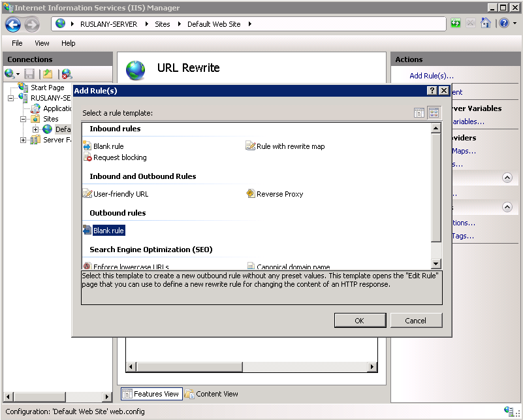
Task: Switch the template list to details view
Action: (x=419, y=112)
